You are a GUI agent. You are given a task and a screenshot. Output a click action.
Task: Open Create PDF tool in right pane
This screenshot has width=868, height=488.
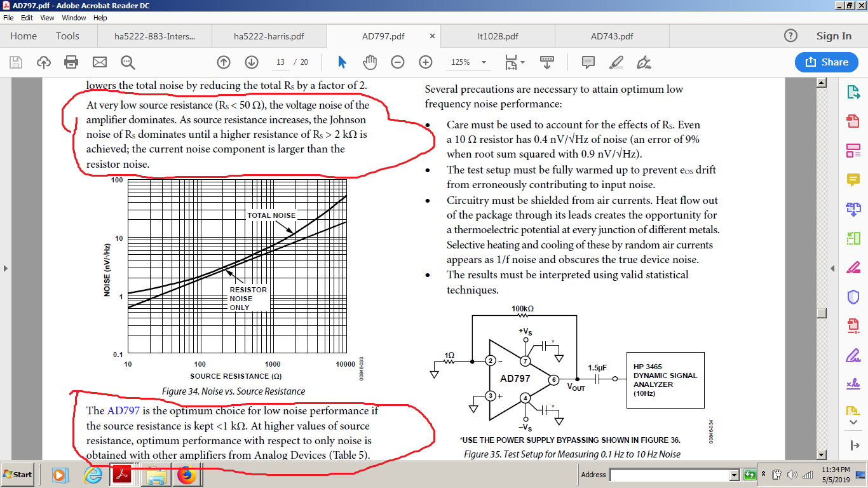(853, 121)
